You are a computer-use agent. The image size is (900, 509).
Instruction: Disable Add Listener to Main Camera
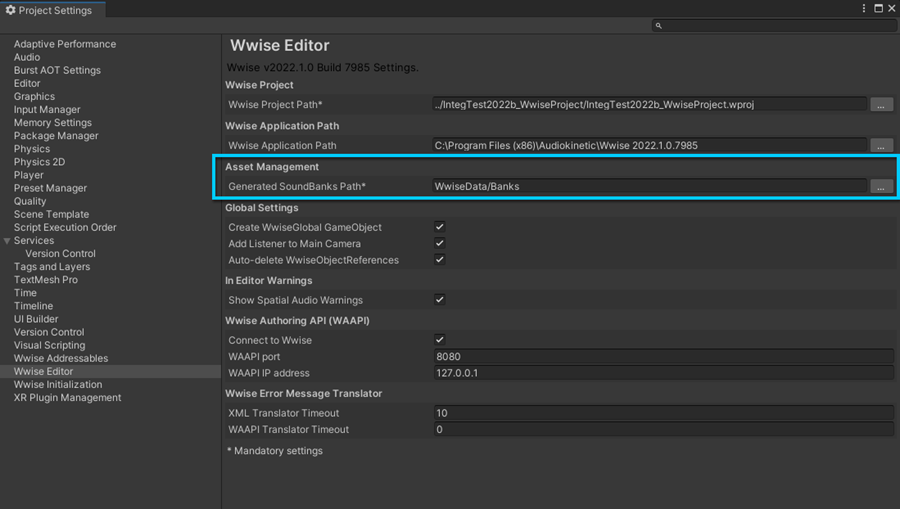[439, 244]
